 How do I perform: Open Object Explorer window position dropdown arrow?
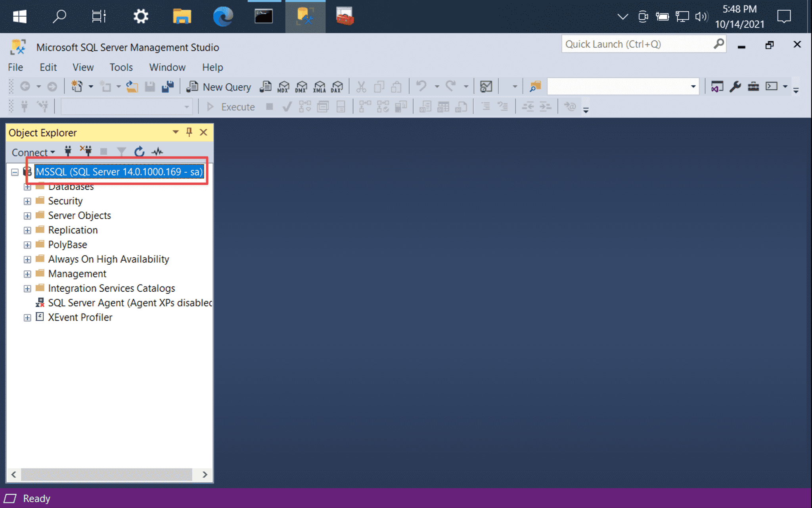pos(175,132)
